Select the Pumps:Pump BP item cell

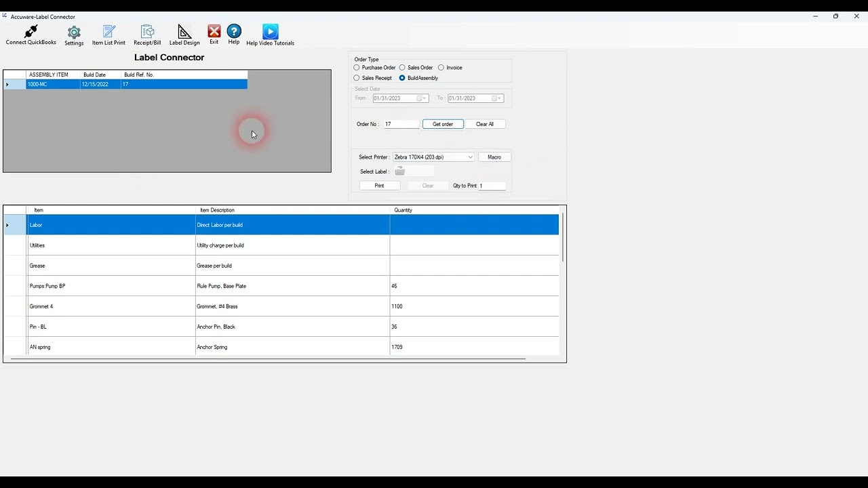click(111, 286)
